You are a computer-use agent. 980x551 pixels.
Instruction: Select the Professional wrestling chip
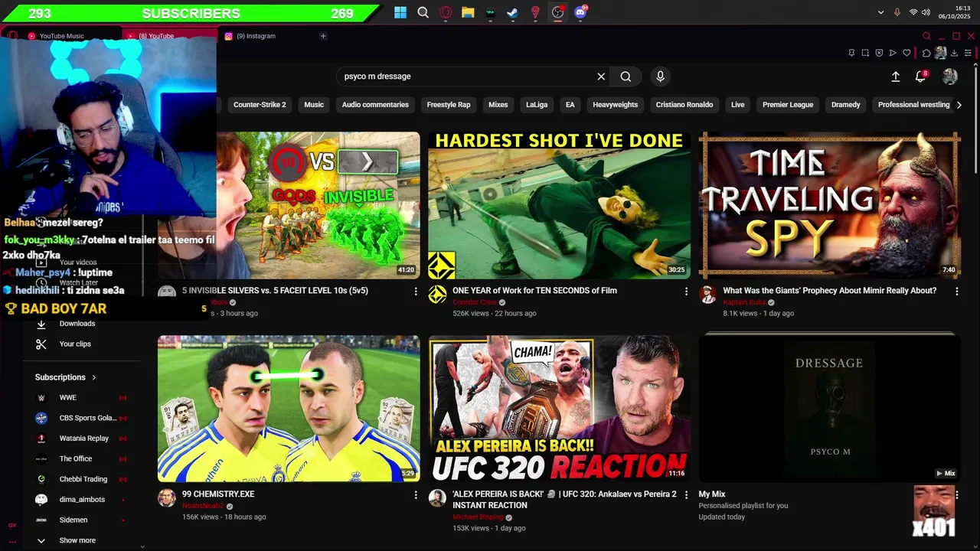(x=913, y=105)
